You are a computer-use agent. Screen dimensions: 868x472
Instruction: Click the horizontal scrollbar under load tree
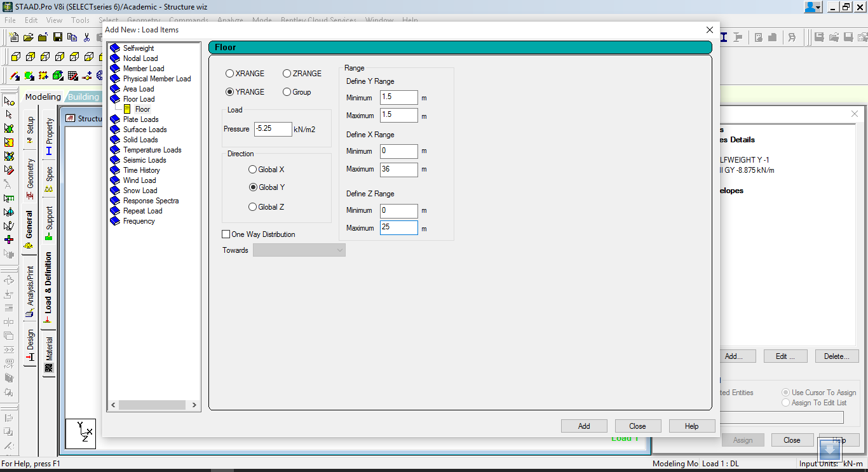coord(154,405)
